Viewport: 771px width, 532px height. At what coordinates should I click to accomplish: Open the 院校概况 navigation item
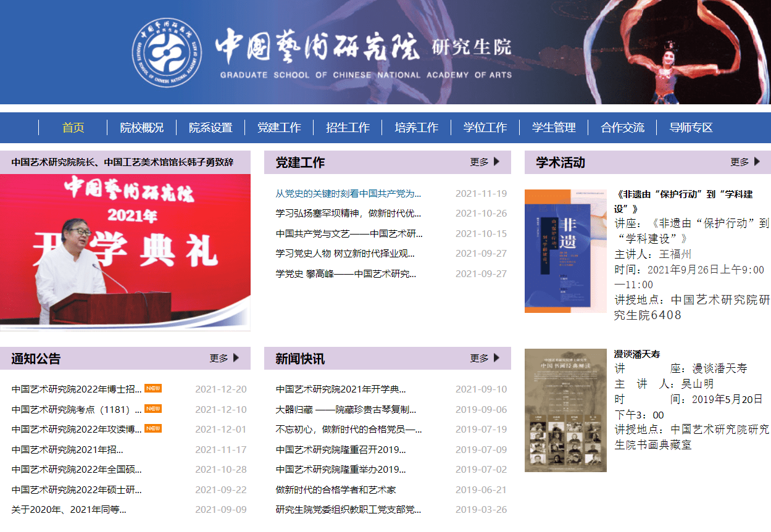coord(141,128)
